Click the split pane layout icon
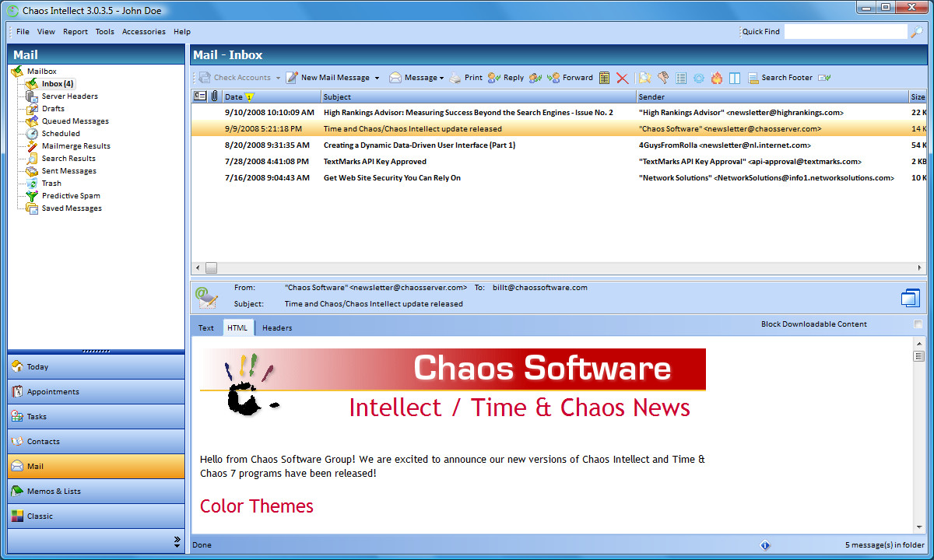Viewport: 934px width, 560px height. coord(735,78)
